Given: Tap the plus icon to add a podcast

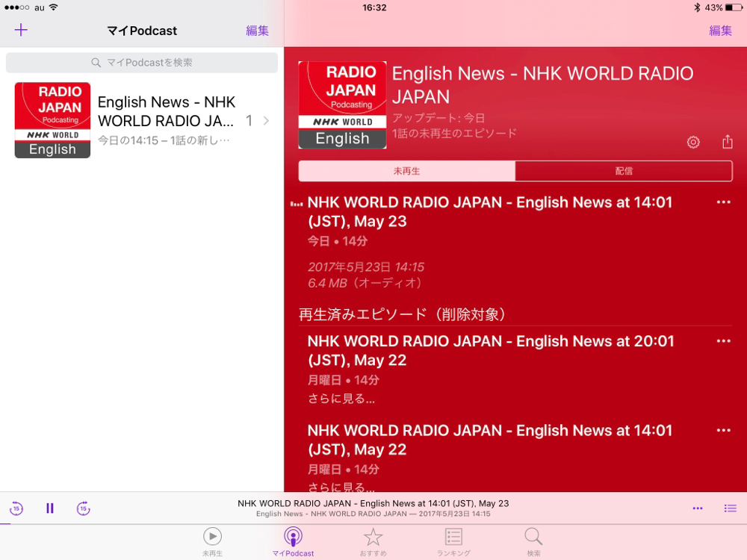Looking at the screenshot, I should [21, 30].
